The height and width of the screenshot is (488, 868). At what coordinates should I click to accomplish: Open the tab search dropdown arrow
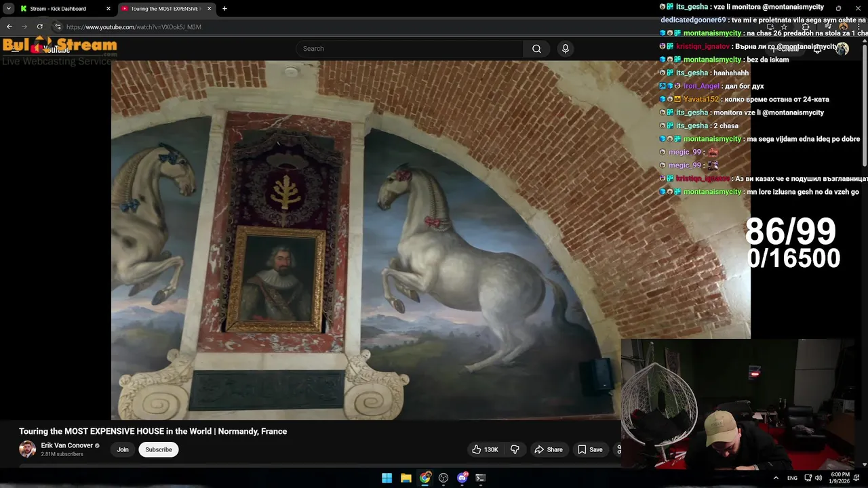(x=9, y=9)
